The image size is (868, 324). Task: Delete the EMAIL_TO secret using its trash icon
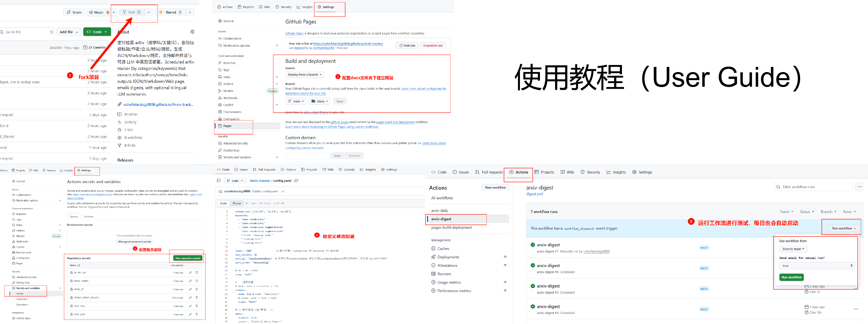click(197, 289)
